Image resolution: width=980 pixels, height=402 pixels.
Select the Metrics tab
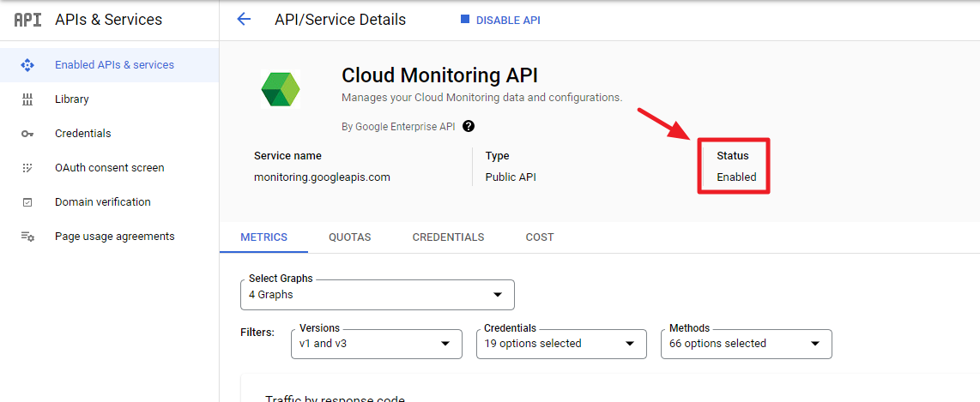click(263, 237)
